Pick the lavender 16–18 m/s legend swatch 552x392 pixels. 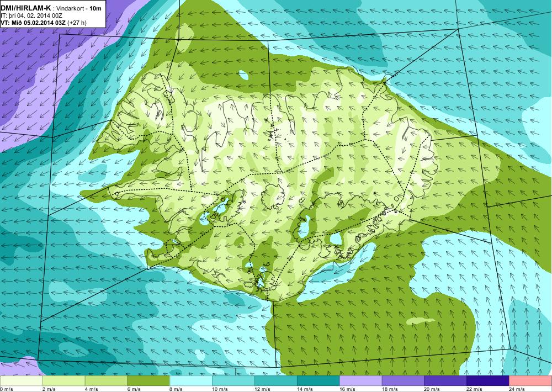click(361, 381)
